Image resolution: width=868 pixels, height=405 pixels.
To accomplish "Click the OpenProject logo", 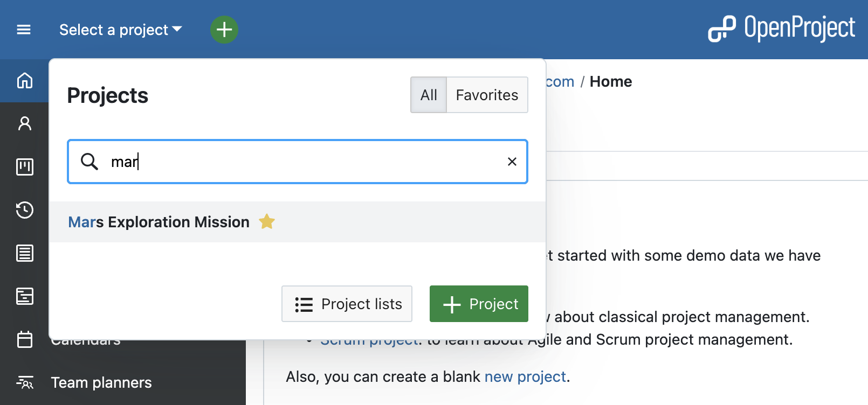I will pos(781,29).
